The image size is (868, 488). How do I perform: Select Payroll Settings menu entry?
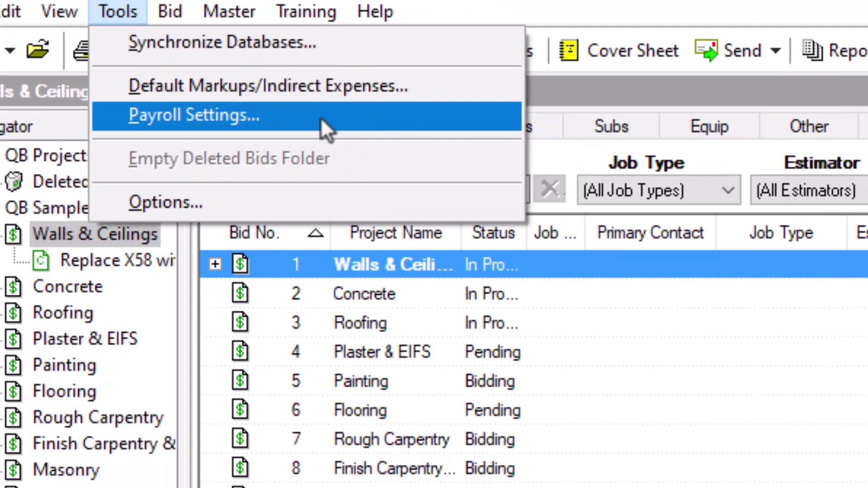tap(194, 115)
